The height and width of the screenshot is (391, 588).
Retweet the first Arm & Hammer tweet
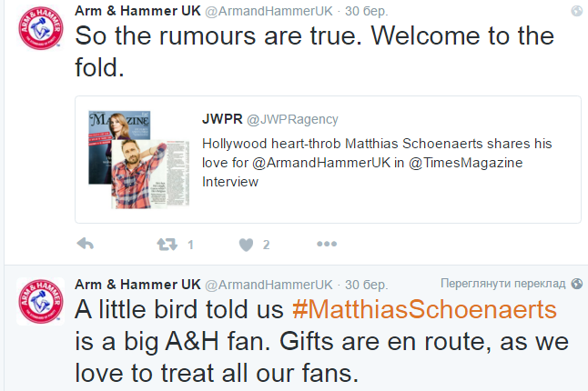pos(167,244)
